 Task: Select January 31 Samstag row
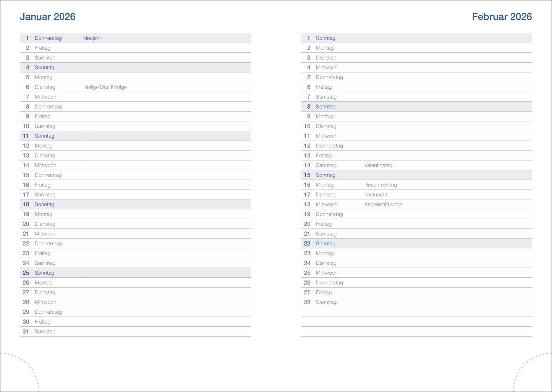coord(135,332)
